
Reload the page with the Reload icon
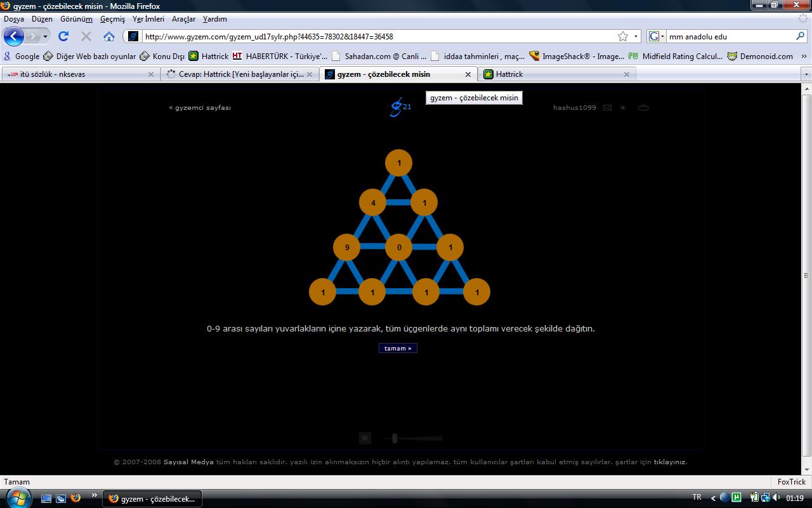63,36
